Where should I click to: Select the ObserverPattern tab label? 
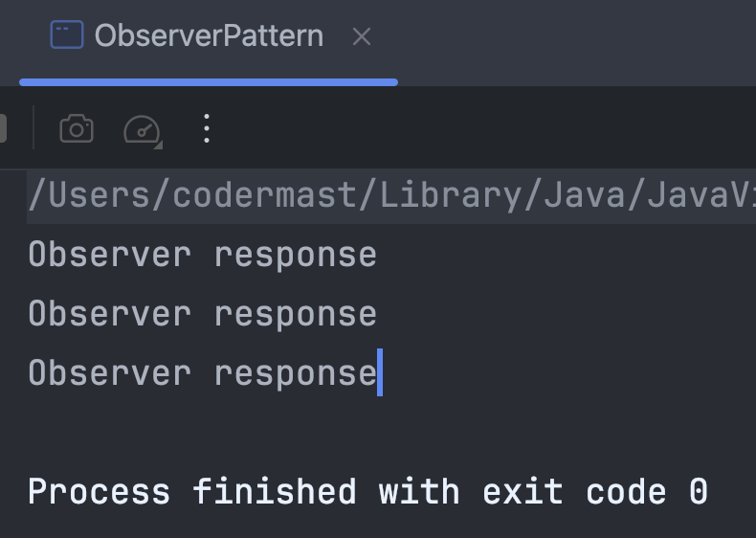click(209, 36)
